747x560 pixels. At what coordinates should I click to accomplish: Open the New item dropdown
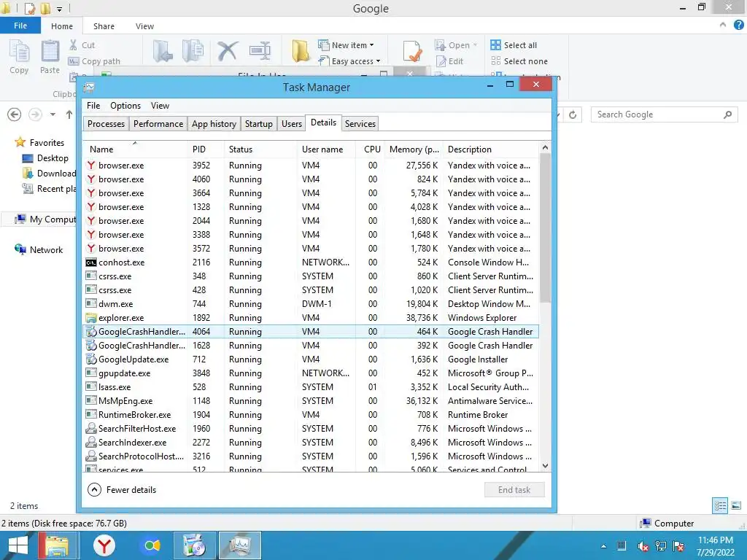pos(346,44)
